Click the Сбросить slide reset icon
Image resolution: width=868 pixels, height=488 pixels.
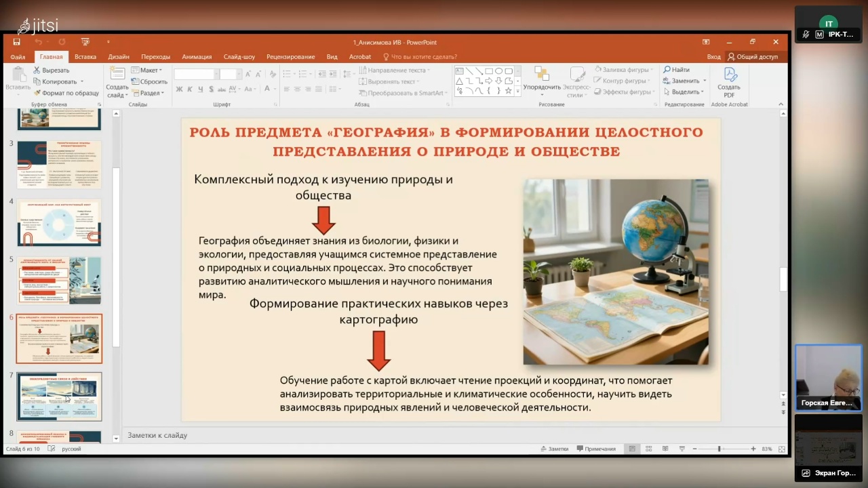point(136,81)
